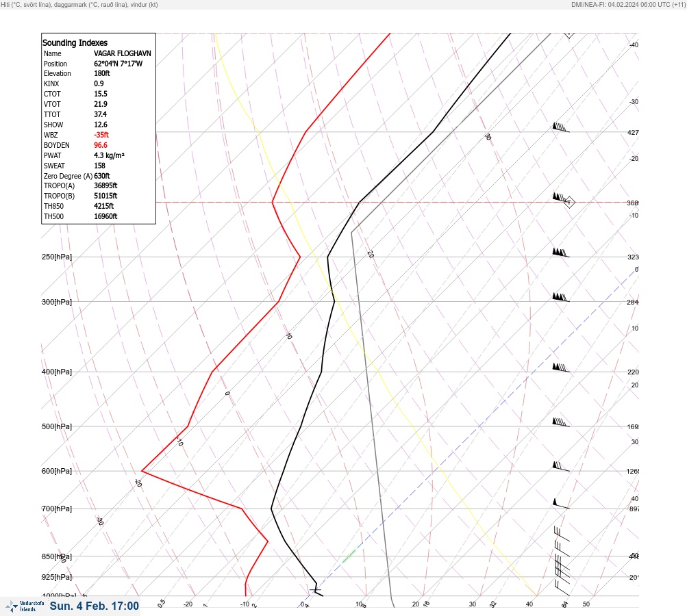
Task: Click the -40 label on the right axis
Action: pos(634,45)
